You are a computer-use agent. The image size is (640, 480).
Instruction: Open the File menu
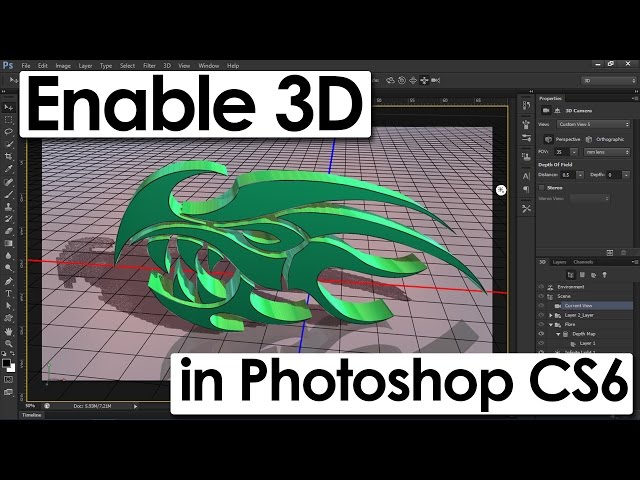click(x=26, y=65)
